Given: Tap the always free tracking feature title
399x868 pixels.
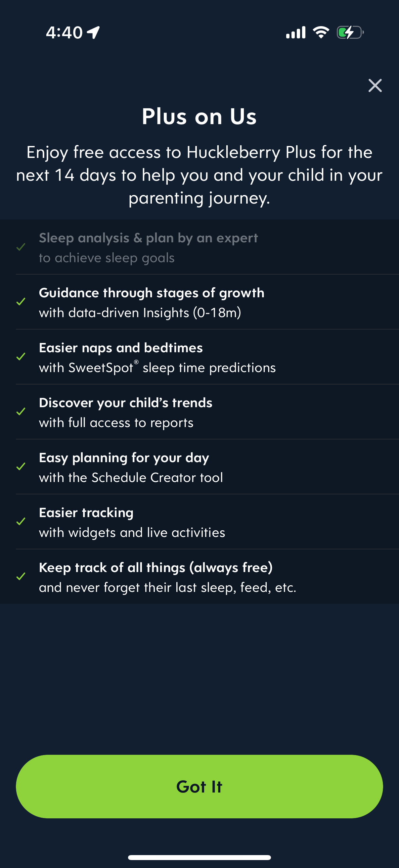Looking at the screenshot, I should coord(155,568).
